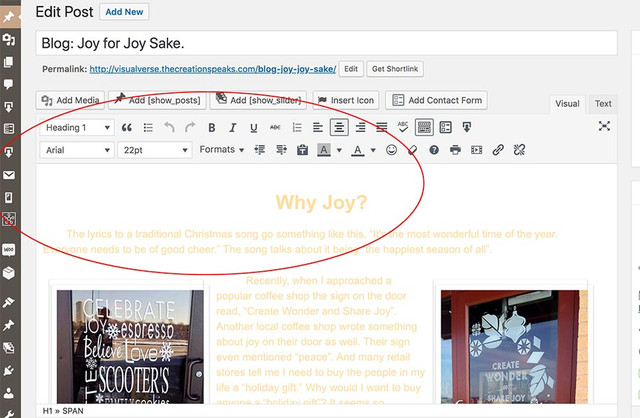640x418 pixels.
Task: Select the Scooter's coffee window photo
Action: [130, 347]
